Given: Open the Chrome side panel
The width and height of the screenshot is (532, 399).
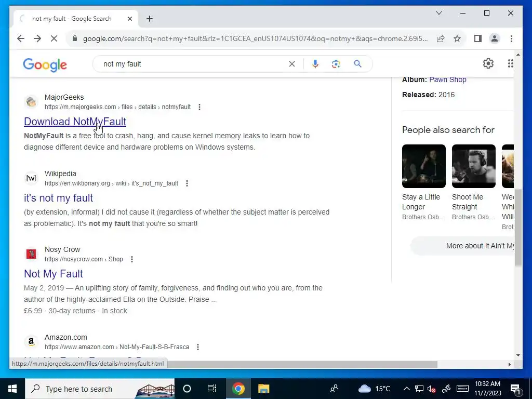Looking at the screenshot, I should pyautogui.click(x=478, y=38).
